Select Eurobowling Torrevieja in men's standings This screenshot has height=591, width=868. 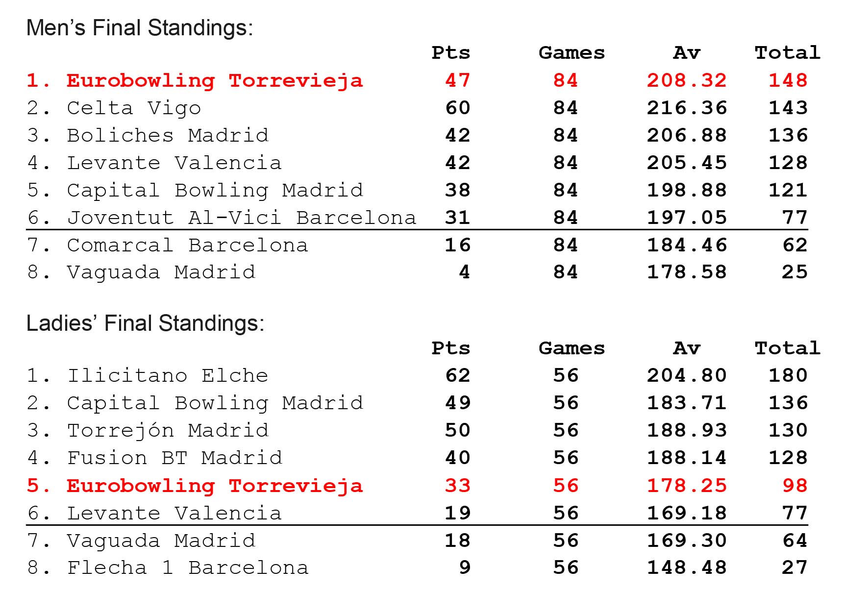(x=215, y=81)
